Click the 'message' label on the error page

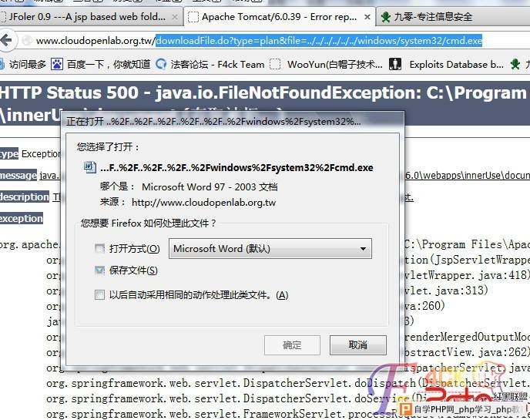pos(18,175)
